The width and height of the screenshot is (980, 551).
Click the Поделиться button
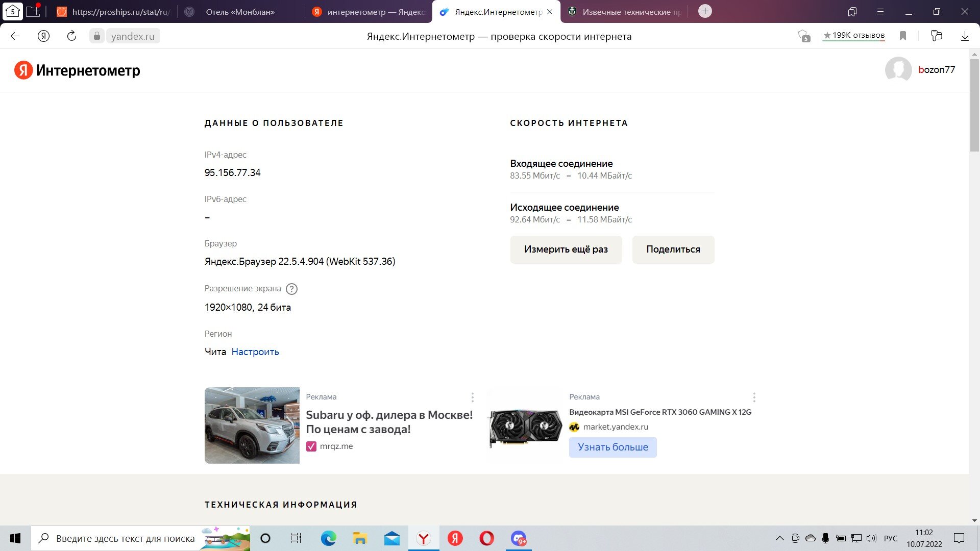point(673,249)
